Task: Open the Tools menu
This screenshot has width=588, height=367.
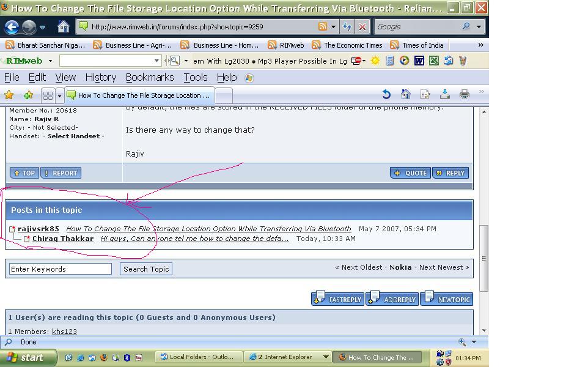Action: tap(195, 77)
